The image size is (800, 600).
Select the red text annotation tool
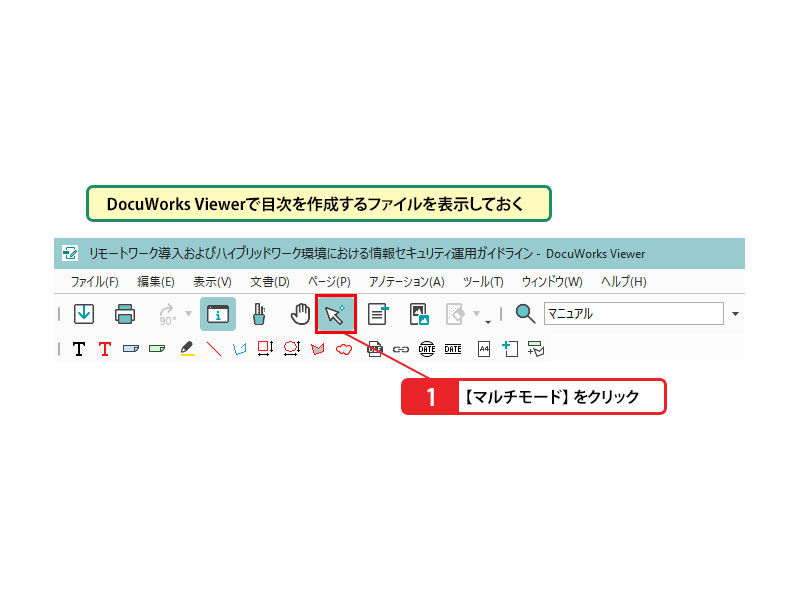click(105, 349)
